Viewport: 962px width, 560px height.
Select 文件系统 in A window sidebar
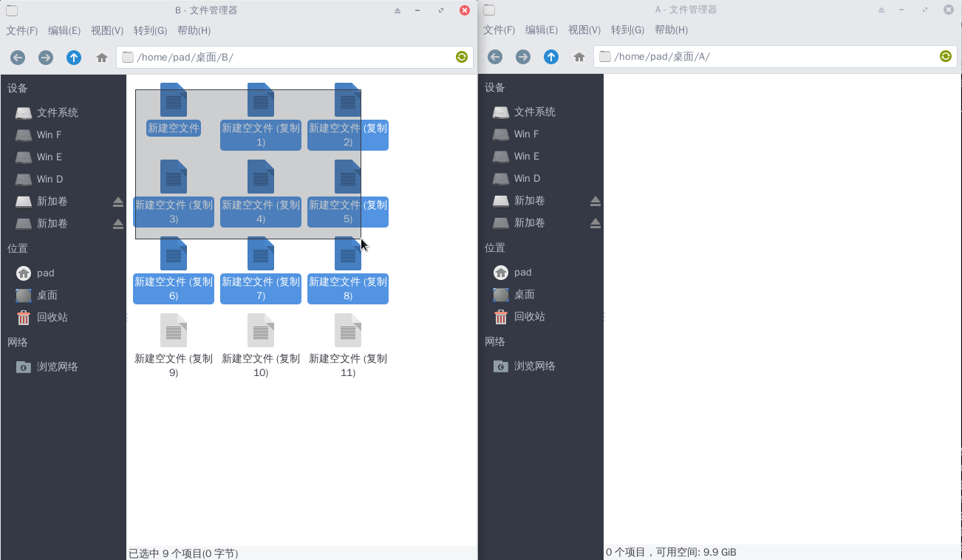coord(534,112)
